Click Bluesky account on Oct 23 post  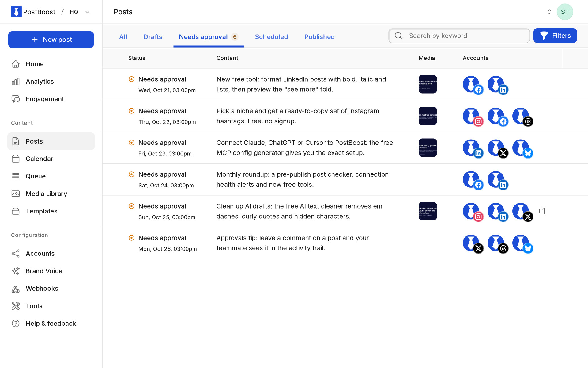(x=522, y=149)
